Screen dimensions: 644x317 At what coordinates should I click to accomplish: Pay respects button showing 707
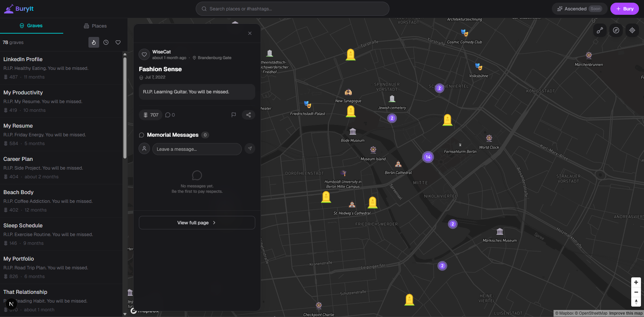[x=151, y=115]
